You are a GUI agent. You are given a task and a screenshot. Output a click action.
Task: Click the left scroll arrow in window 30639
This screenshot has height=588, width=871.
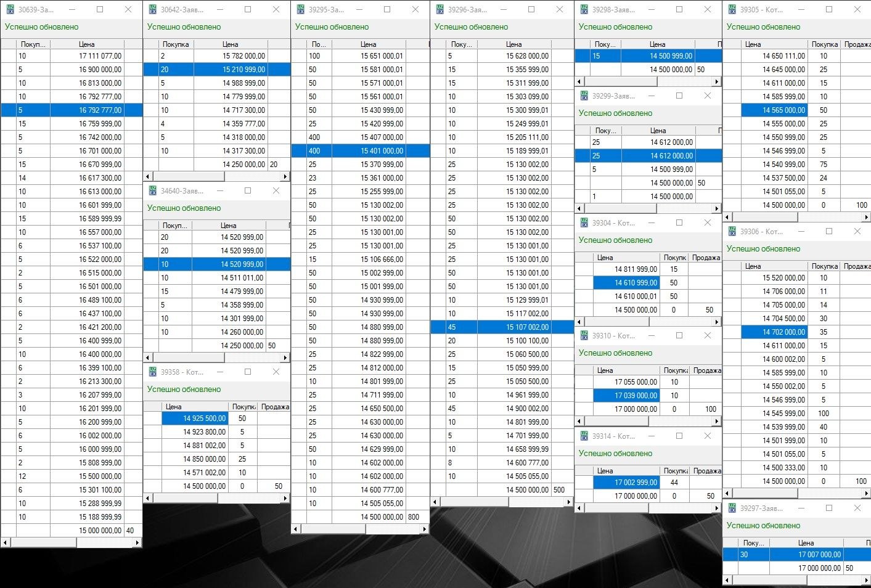[6, 543]
